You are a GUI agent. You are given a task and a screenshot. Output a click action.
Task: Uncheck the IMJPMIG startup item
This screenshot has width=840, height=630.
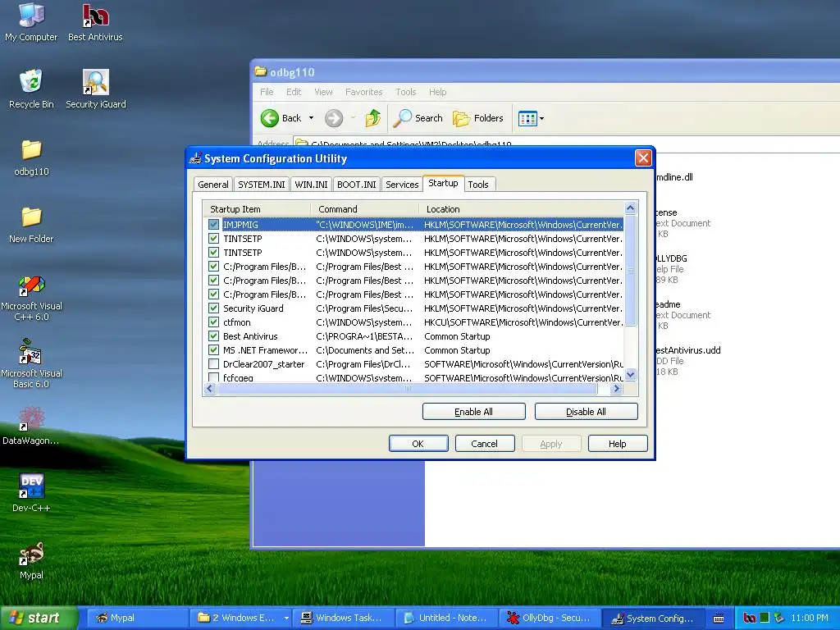[214, 225]
